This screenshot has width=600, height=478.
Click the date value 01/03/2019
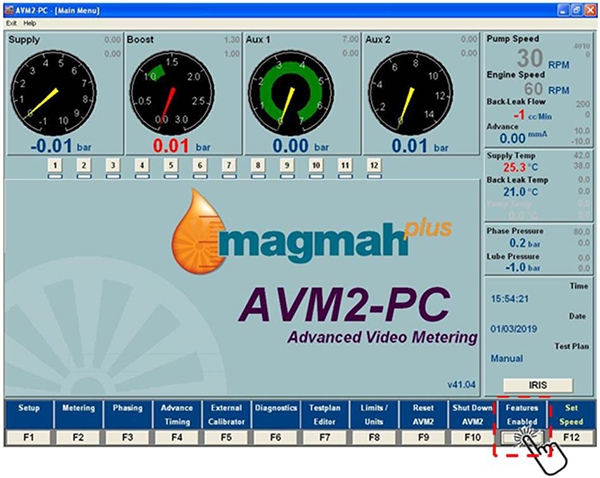pyautogui.click(x=514, y=329)
